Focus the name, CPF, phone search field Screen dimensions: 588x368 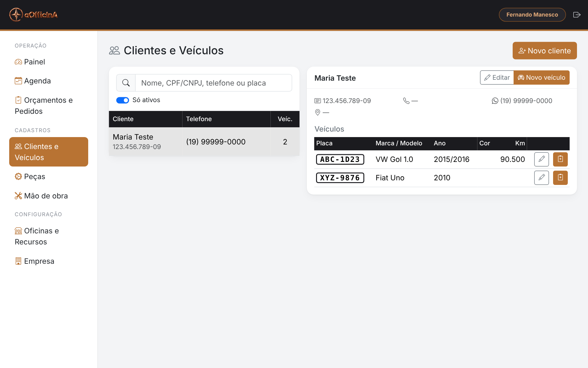click(213, 83)
